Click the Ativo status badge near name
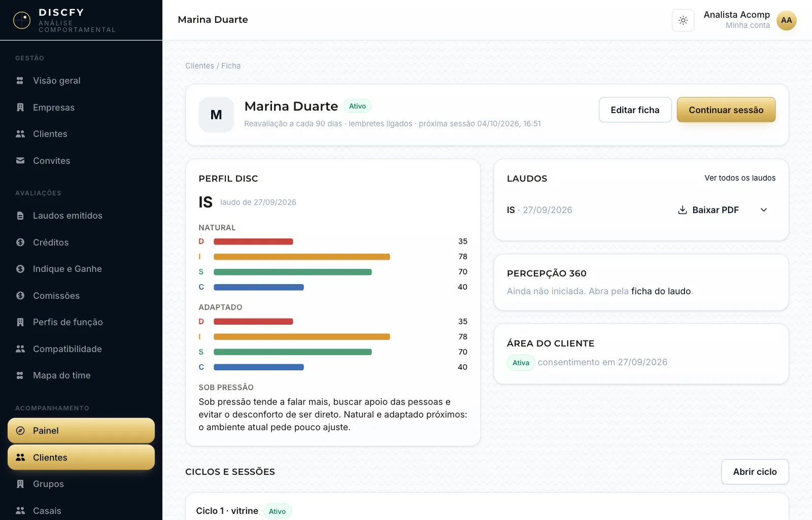Screen dimensions: 812x520 357,106
